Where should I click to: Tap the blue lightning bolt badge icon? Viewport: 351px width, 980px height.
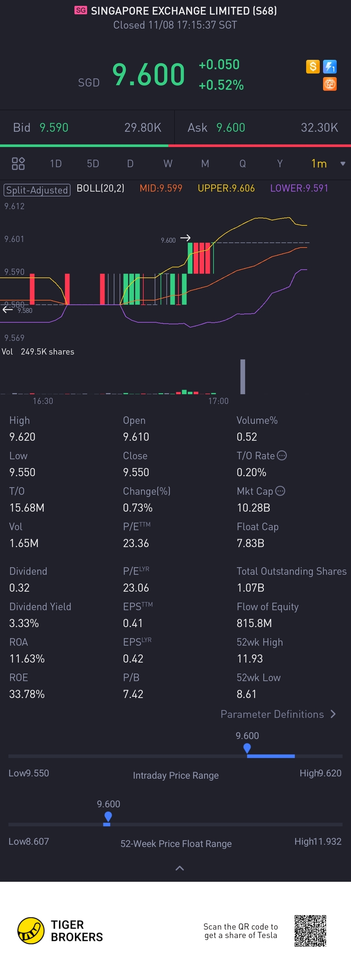pos(329,67)
